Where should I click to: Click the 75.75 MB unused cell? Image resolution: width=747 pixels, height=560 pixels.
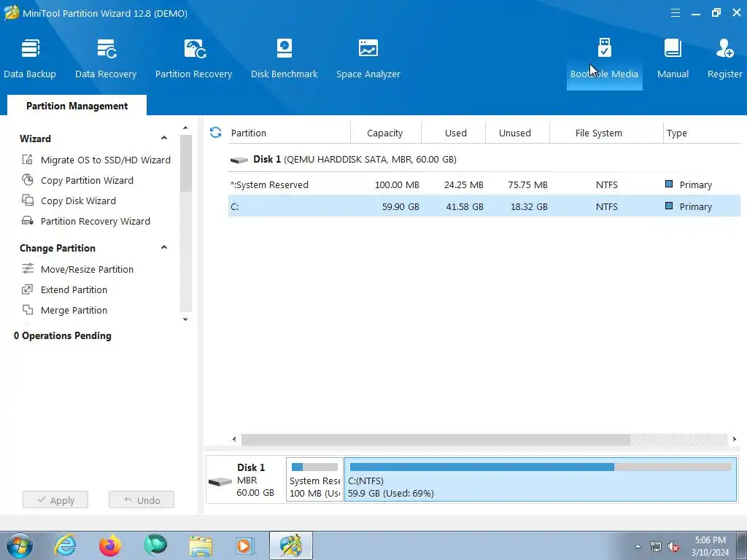coord(527,184)
